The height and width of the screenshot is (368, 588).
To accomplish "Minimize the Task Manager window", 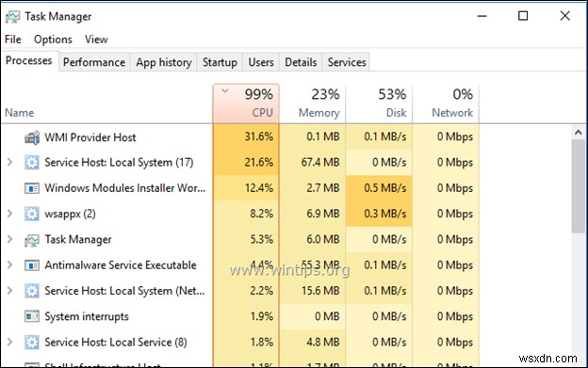I will [482, 16].
